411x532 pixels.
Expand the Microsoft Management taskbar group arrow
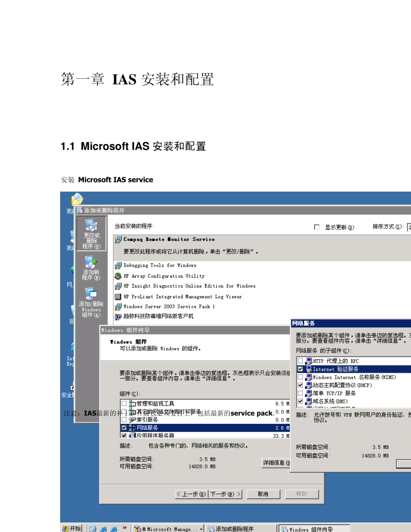(201, 529)
